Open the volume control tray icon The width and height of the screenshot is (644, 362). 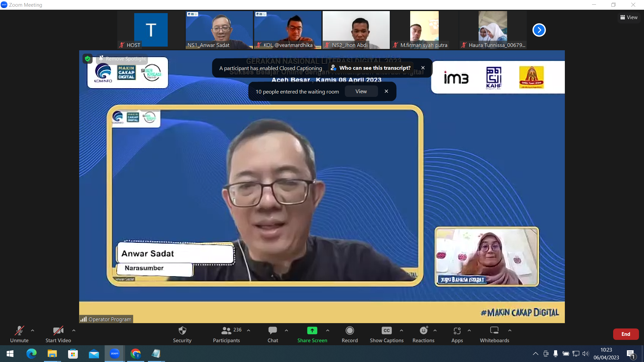tap(586, 354)
